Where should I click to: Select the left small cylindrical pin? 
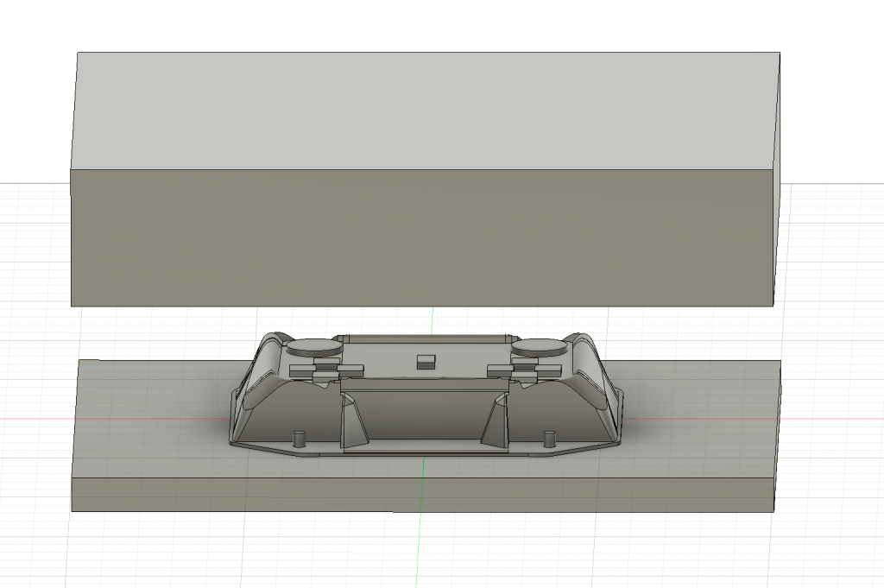(300, 437)
